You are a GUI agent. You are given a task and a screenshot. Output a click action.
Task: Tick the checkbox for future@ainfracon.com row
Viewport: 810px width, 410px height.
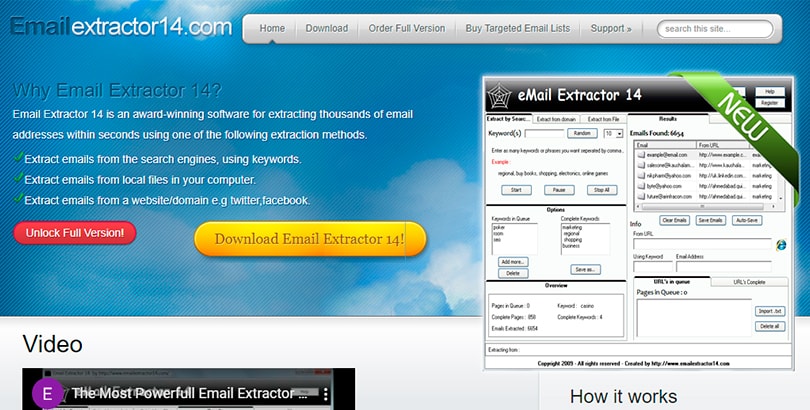(x=641, y=196)
